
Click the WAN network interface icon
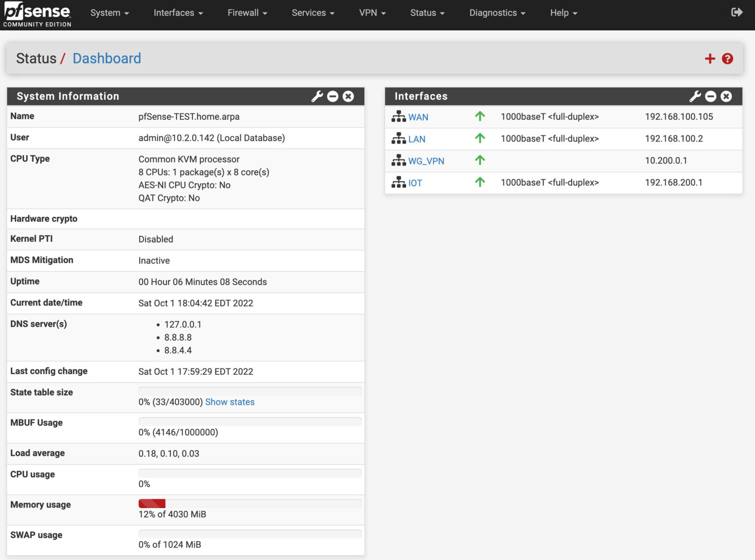pyautogui.click(x=398, y=116)
